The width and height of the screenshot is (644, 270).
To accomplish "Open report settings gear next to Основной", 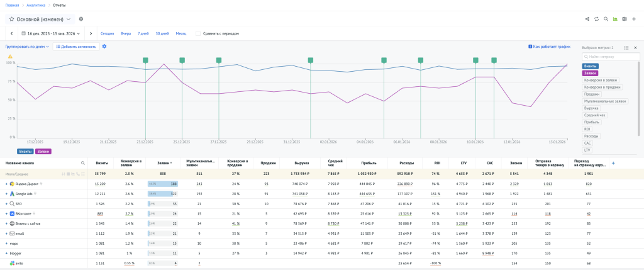I will click(x=81, y=19).
